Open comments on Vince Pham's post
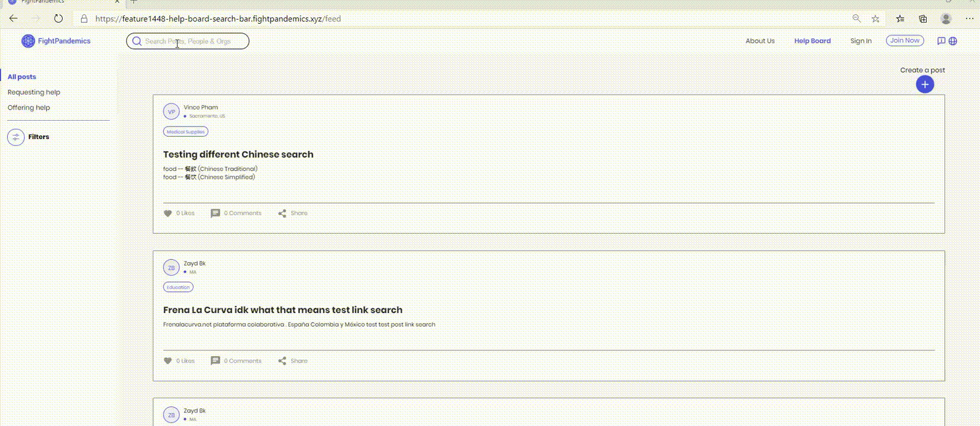The image size is (980, 426). coord(236,213)
